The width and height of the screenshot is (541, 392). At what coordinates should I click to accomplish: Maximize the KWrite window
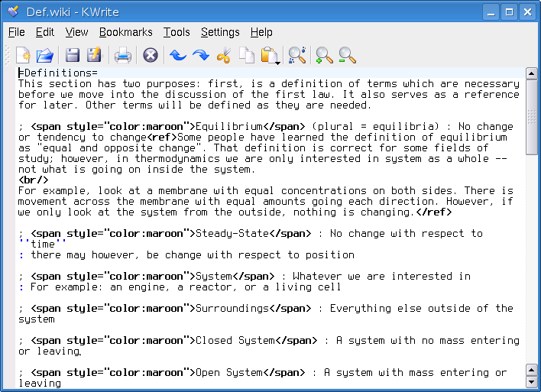(509, 12)
